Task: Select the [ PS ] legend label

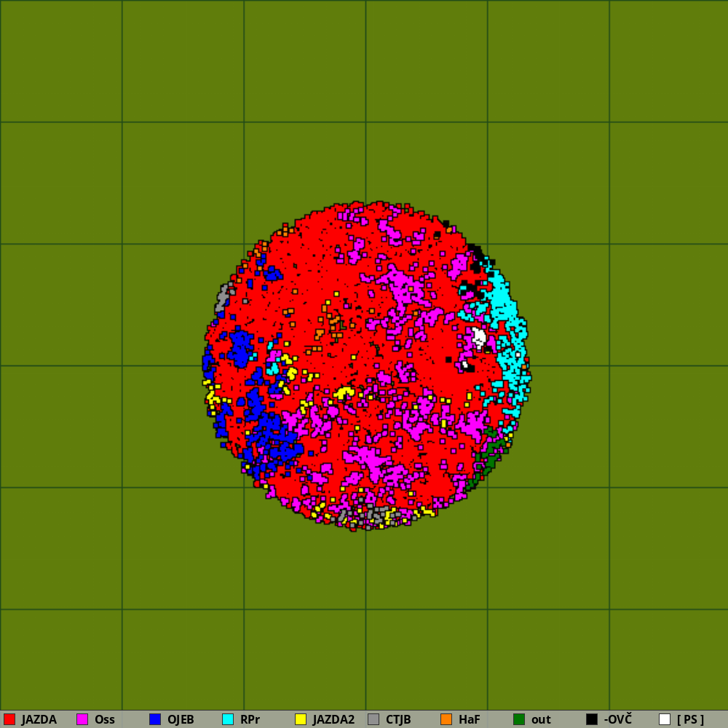Action: pos(690,720)
